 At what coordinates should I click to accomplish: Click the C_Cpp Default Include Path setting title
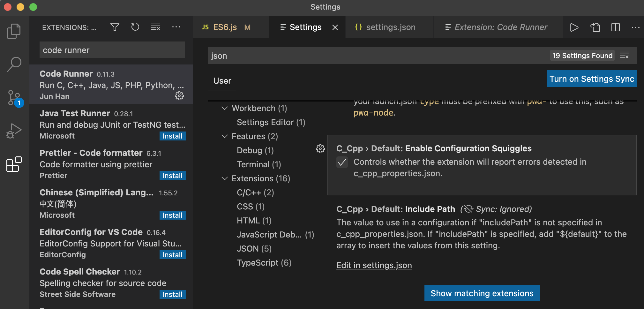coord(396,209)
